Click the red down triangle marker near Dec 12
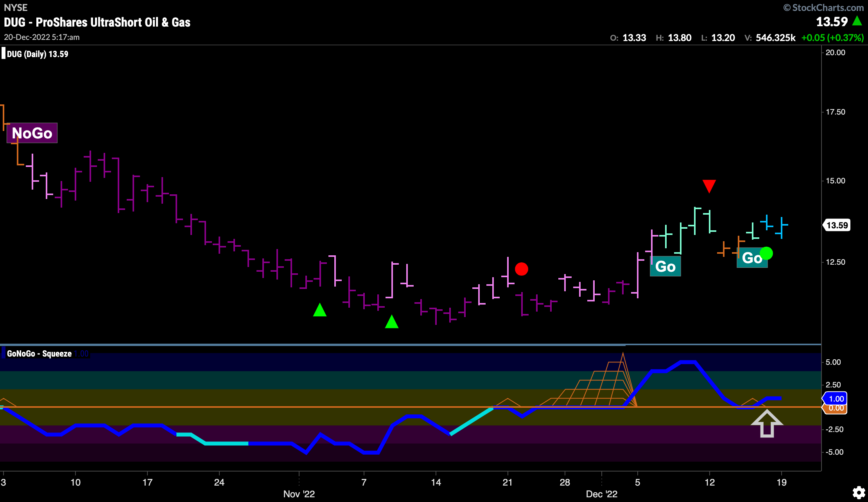This screenshot has height=502, width=868. (x=709, y=186)
